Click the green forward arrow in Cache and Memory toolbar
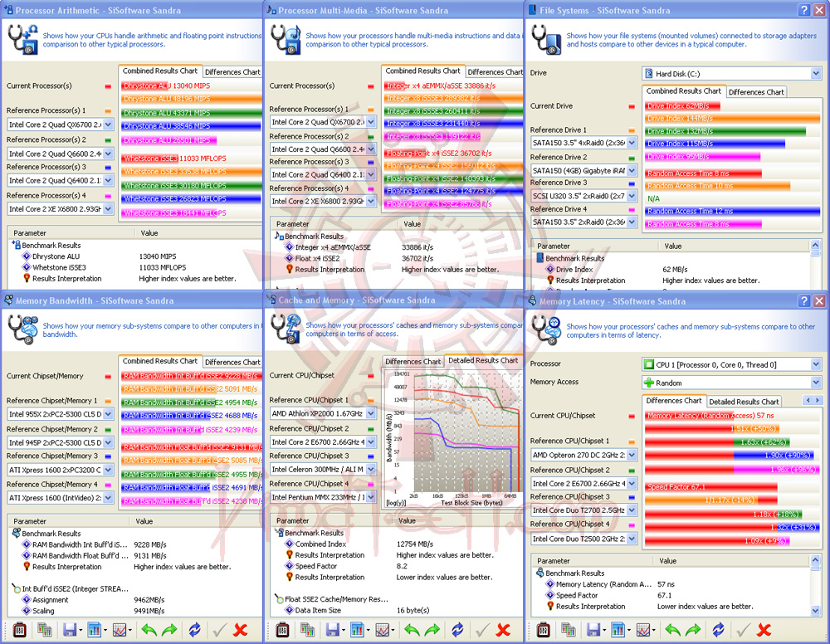 (x=432, y=630)
